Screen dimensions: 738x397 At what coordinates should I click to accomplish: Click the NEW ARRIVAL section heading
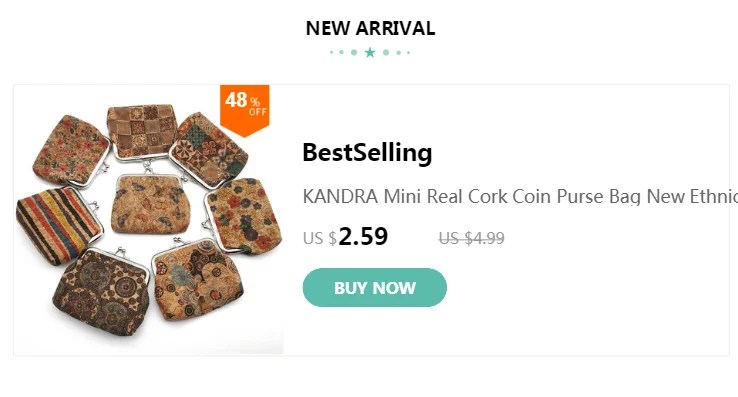click(x=370, y=28)
